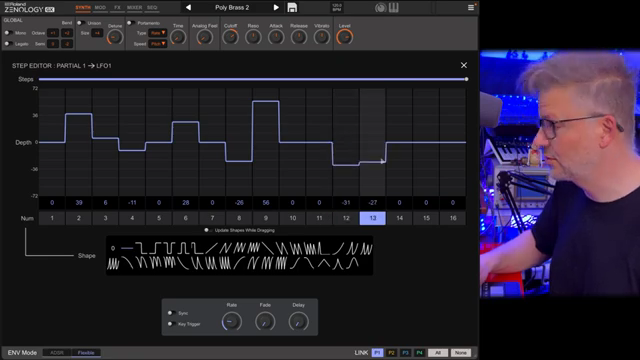Click the LFO Rate knob

[231, 322]
